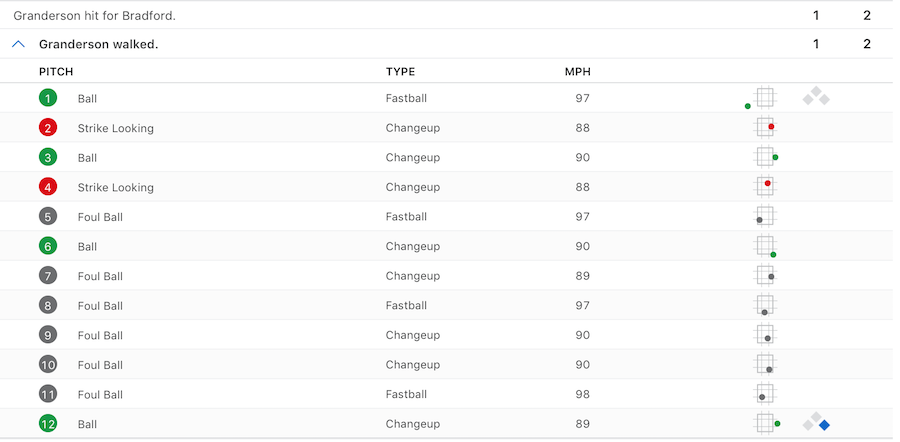The width and height of the screenshot is (900, 442).
Task: Click pitch 8 strike zone thumbnail
Action: tap(765, 305)
